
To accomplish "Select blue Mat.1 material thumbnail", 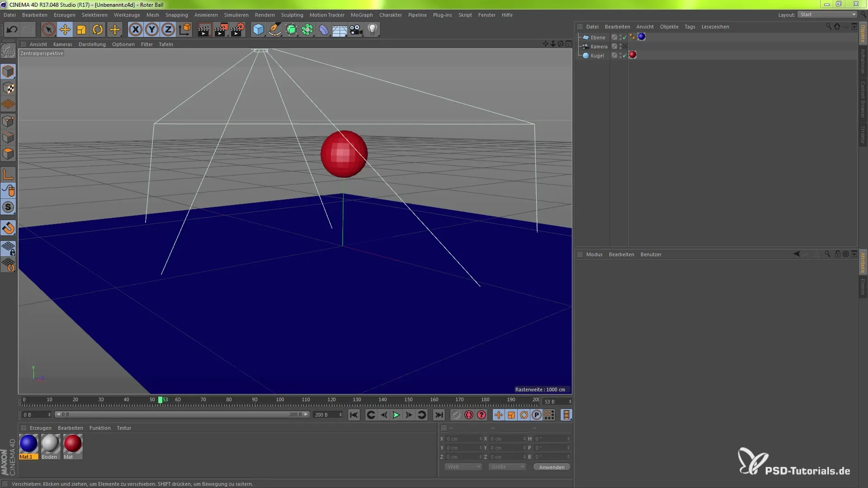I will [28, 444].
